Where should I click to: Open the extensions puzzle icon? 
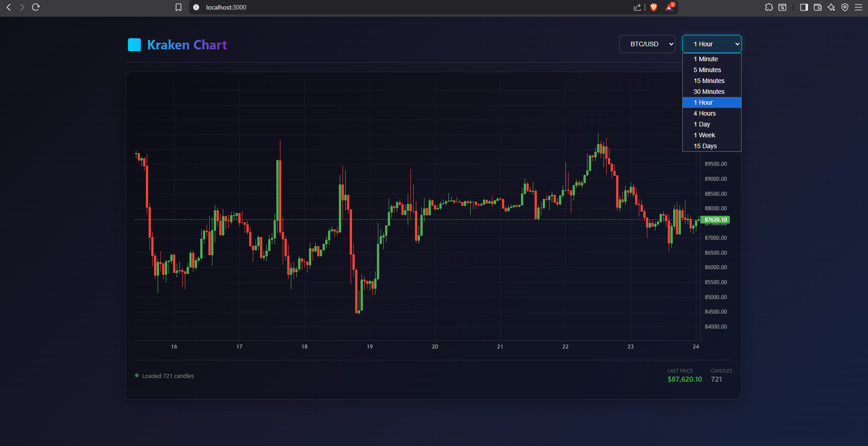(769, 7)
